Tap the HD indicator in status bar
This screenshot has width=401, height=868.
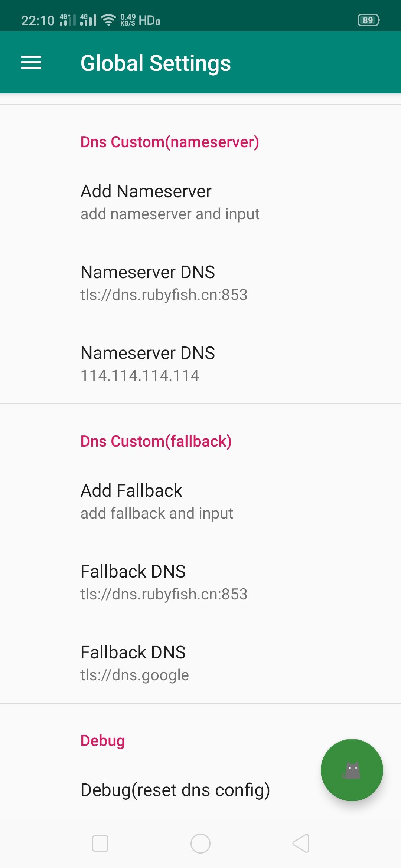pyautogui.click(x=149, y=20)
